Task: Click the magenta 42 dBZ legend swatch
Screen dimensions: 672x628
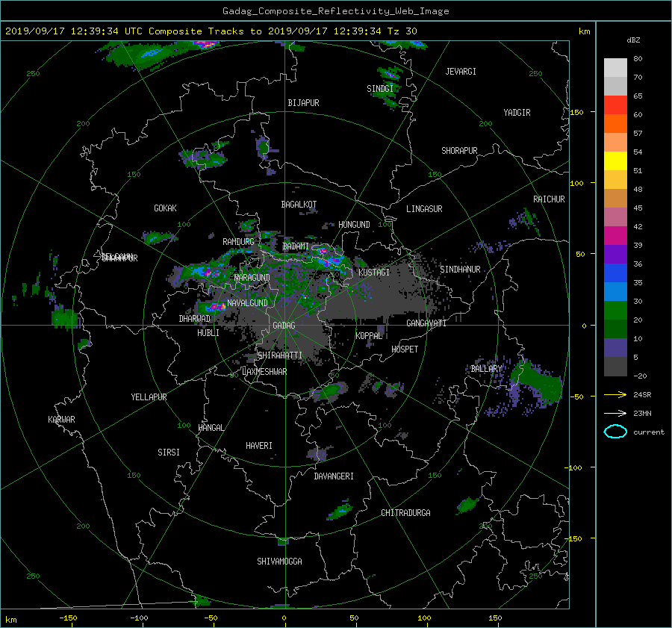Action: [615, 235]
